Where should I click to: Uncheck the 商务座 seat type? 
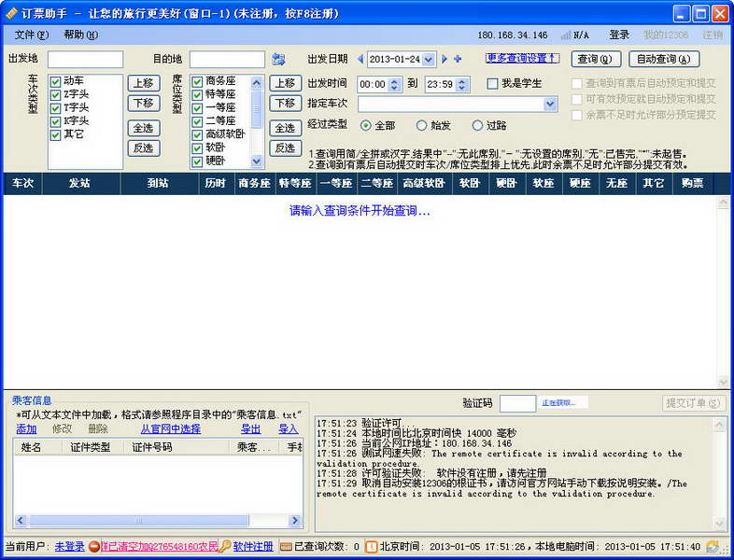[x=197, y=82]
